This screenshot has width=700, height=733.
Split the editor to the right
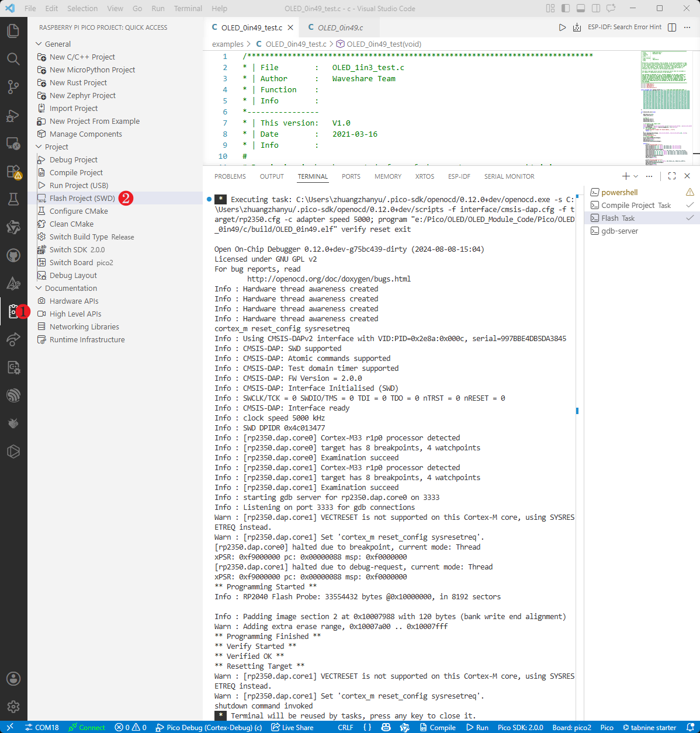pyautogui.click(x=672, y=27)
